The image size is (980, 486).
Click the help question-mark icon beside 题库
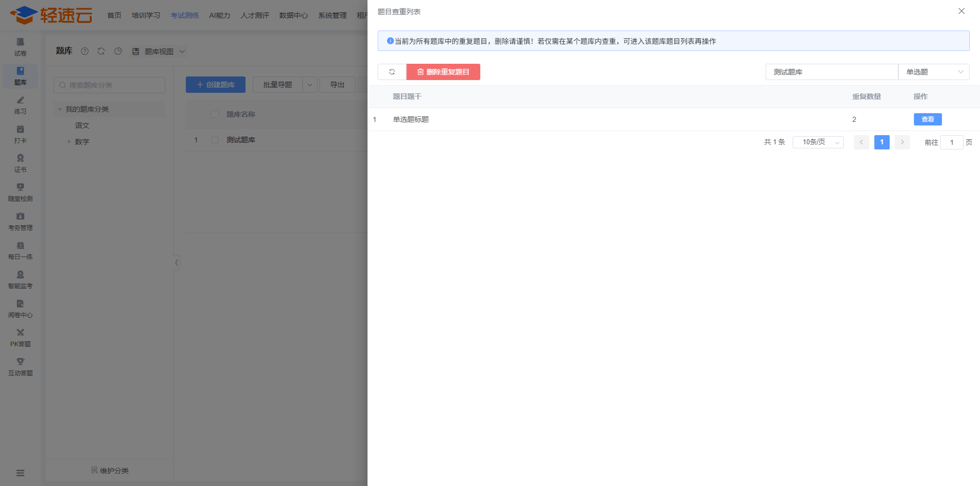(85, 51)
